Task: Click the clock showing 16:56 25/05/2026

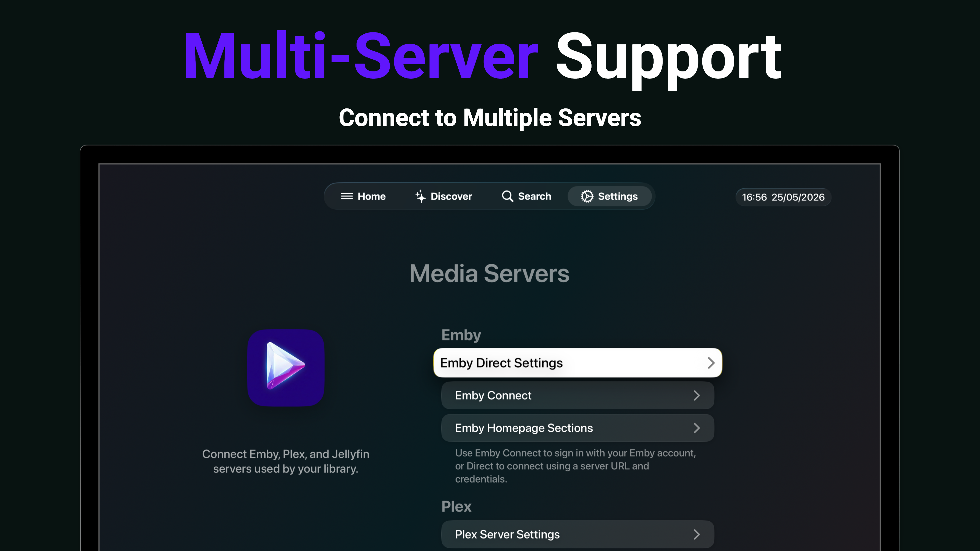Action: (783, 197)
